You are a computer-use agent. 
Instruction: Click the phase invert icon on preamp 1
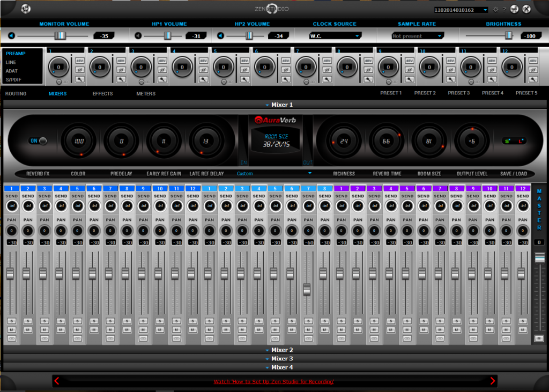tap(79, 70)
